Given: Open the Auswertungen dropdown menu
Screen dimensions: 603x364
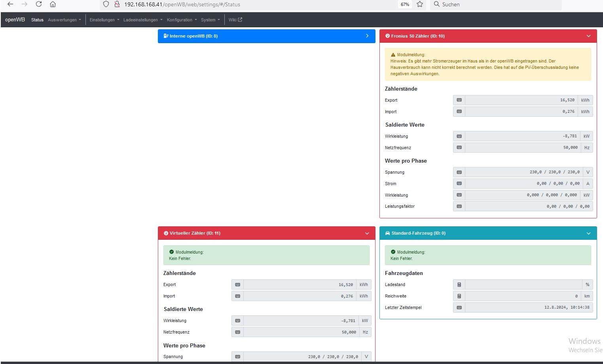Looking at the screenshot, I should click(x=64, y=20).
